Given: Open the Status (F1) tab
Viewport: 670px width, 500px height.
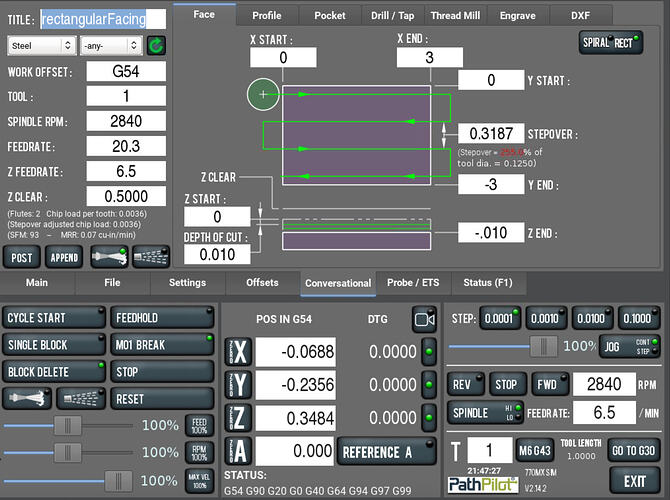Looking at the screenshot, I should click(x=488, y=282).
